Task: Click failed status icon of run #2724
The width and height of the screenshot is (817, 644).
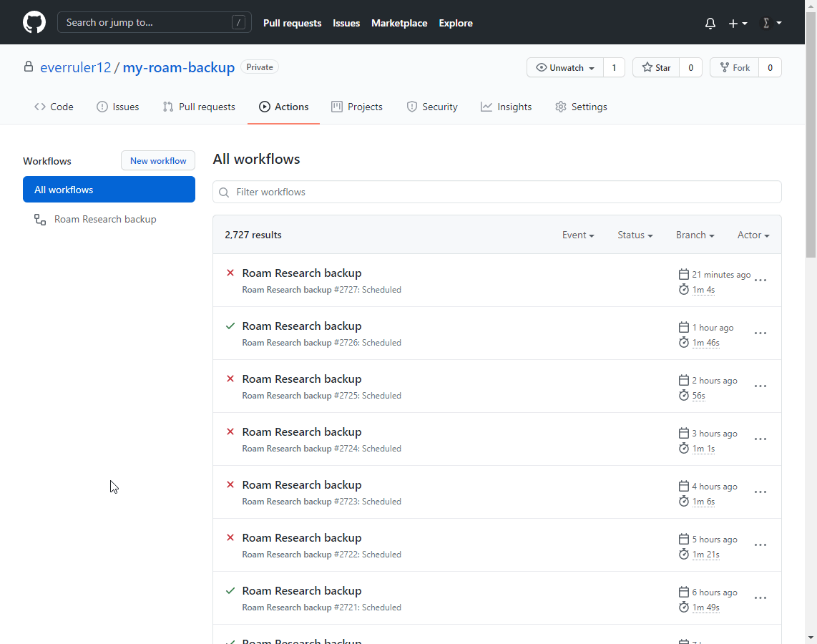Action: pyautogui.click(x=230, y=431)
